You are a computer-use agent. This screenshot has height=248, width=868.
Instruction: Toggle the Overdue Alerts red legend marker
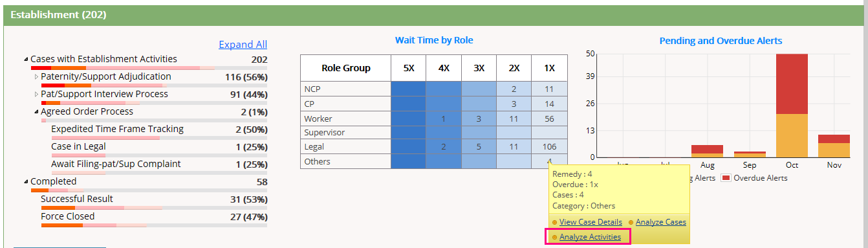click(x=726, y=178)
